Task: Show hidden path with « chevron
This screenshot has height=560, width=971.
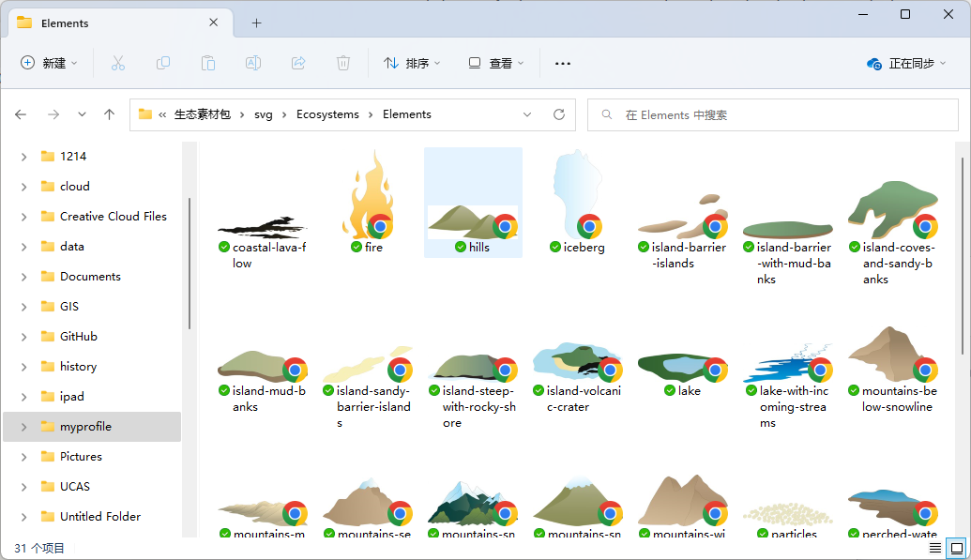Action: click(162, 114)
